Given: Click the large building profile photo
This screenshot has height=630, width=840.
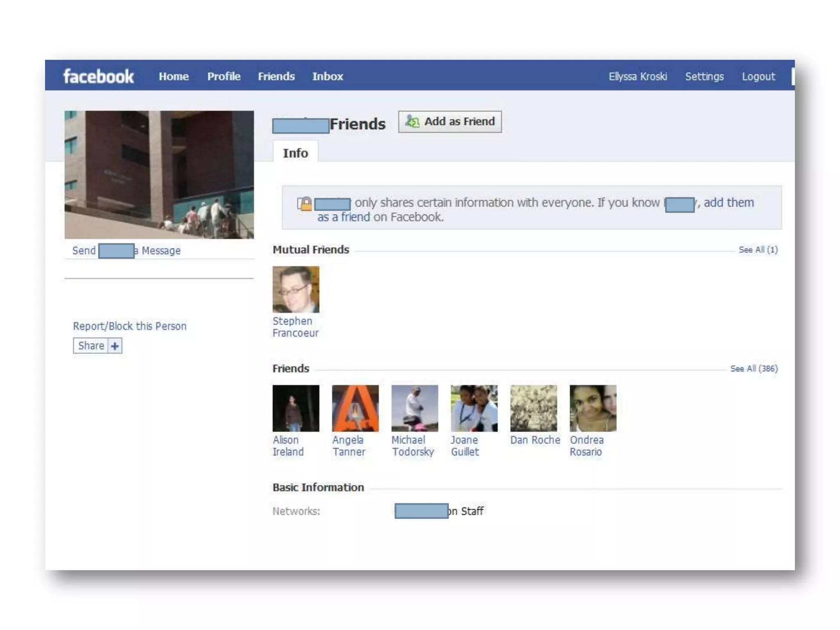Looking at the screenshot, I should pos(159,175).
